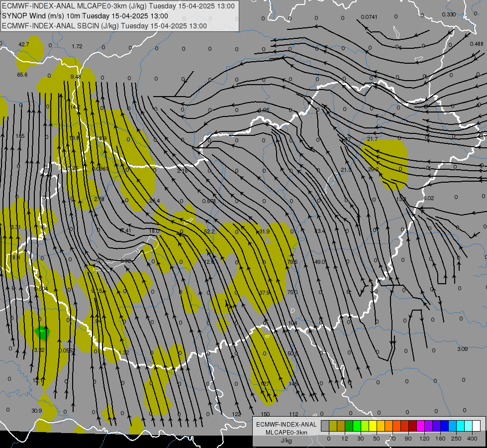Click the olive-yellow legend swatch above 0
The width and height of the screenshot is (487, 448).
(333, 426)
